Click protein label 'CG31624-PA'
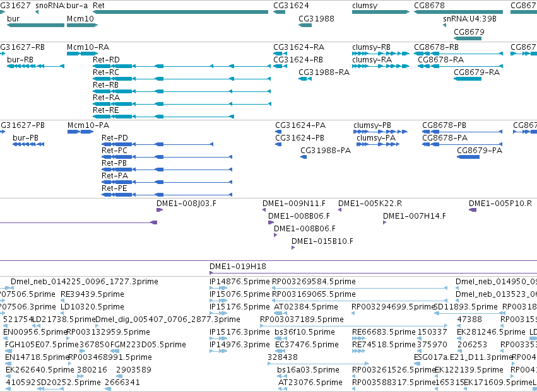The width and height of the screenshot is (537, 392). (300, 125)
